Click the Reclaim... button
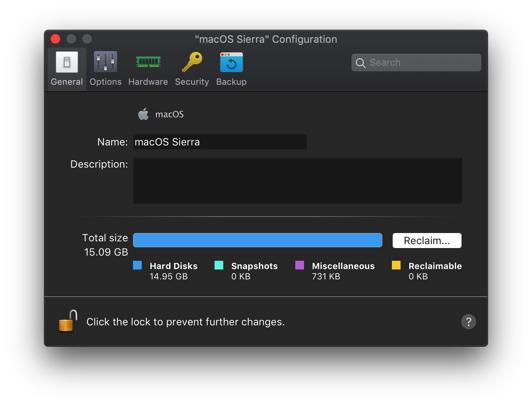 tap(427, 241)
